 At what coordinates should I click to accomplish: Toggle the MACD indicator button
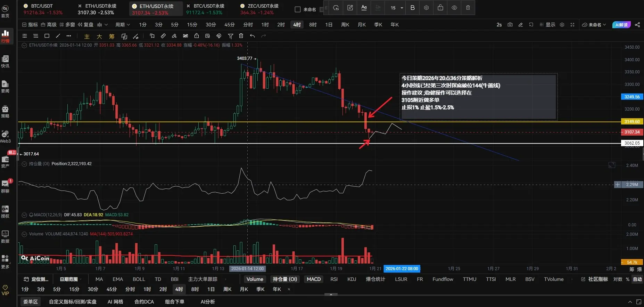click(x=314, y=279)
